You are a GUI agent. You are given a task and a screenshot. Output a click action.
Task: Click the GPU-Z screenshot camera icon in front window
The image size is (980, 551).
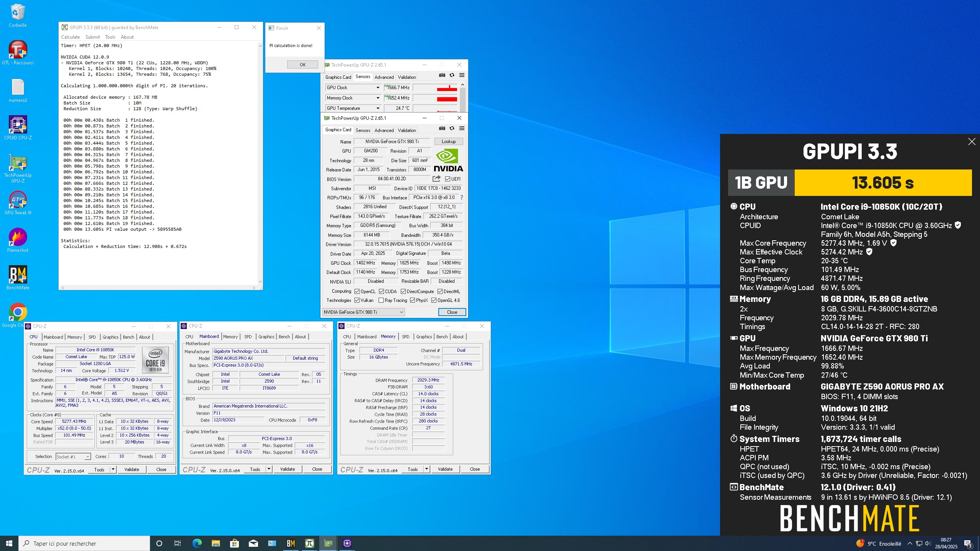tap(442, 128)
